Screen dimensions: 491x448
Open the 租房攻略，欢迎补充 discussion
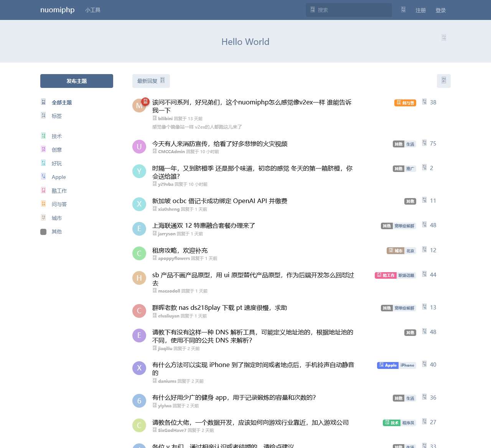click(x=180, y=250)
